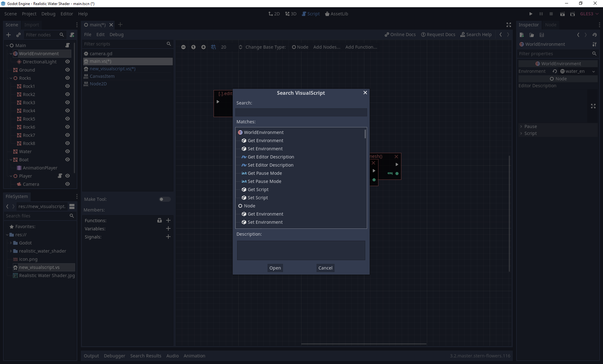Stop the running scene

coord(551,14)
